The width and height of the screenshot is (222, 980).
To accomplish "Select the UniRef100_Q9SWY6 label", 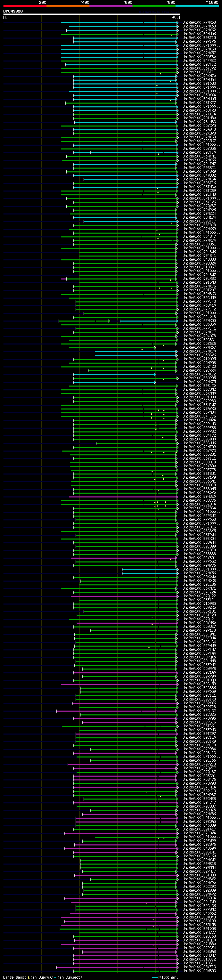I will click(x=199, y=844).
